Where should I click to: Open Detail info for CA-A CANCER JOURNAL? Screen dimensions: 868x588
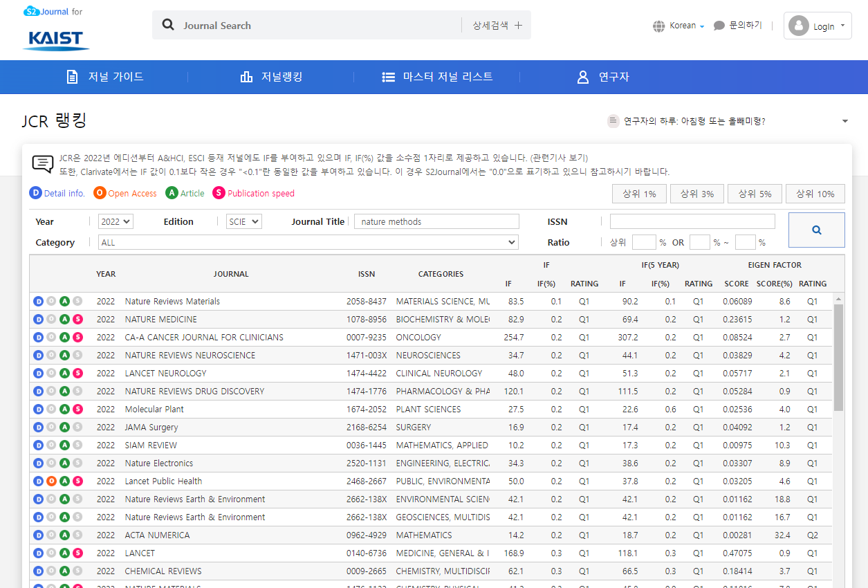[39, 338]
